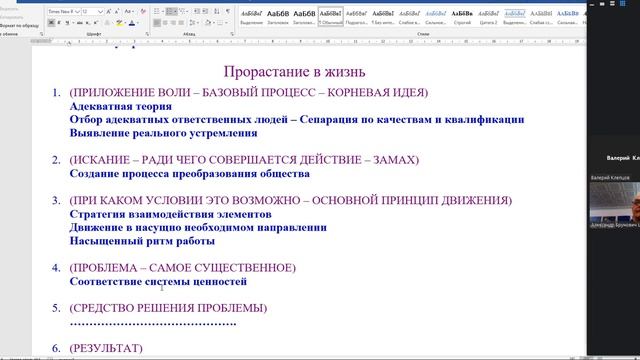Align text left
Image resolution: width=640 pixels, height=360 pixels.
(x=157, y=23)
